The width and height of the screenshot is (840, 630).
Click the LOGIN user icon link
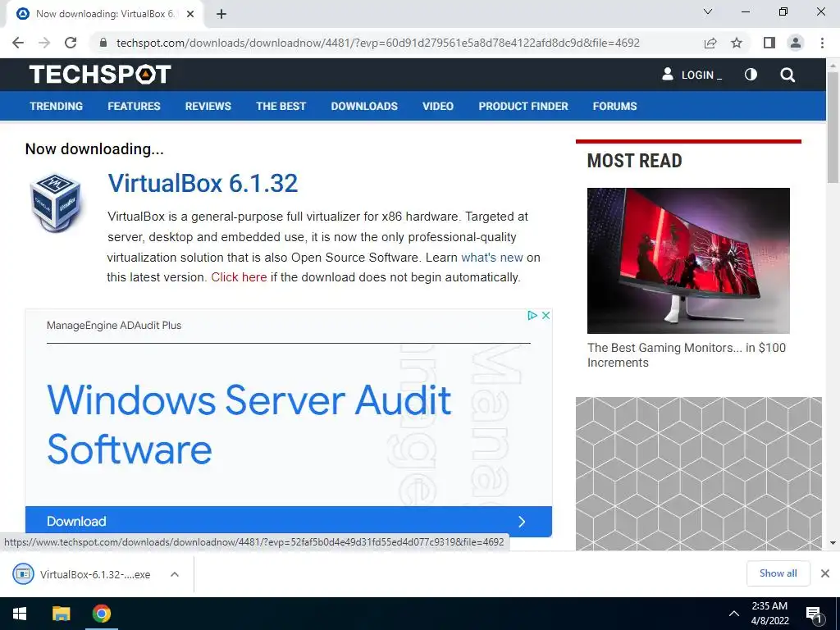coord(691,75)
